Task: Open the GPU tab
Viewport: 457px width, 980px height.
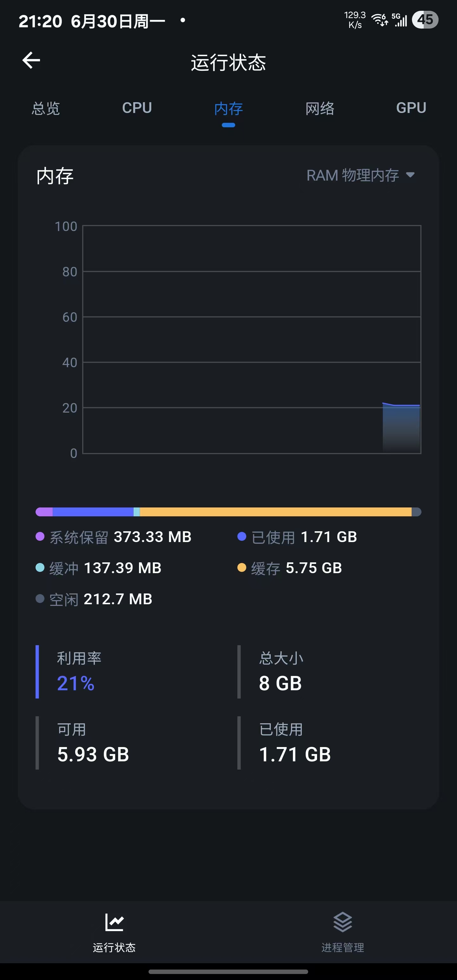Action: [411, 108]
